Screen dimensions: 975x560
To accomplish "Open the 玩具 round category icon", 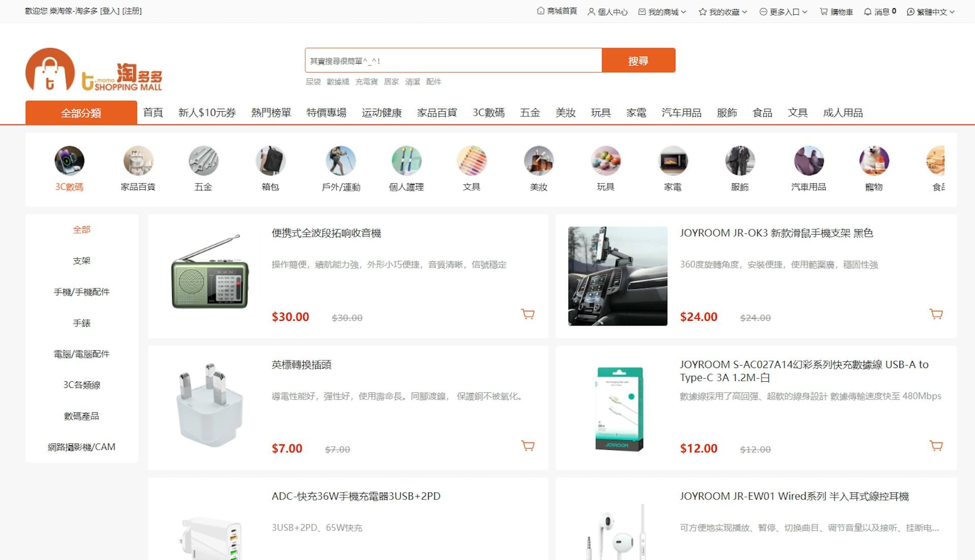I will point(606,161).
